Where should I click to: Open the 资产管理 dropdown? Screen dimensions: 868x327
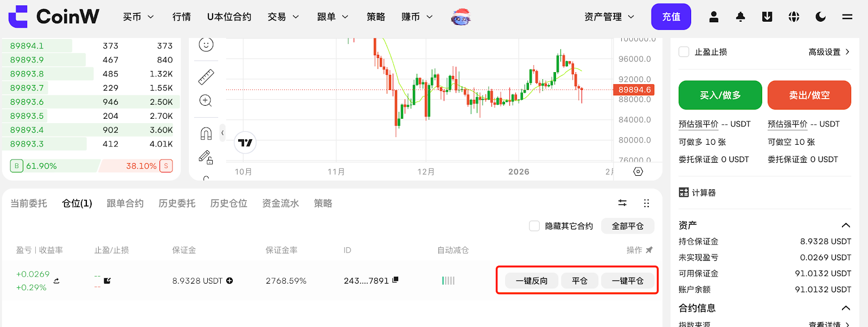pos(609,17)
